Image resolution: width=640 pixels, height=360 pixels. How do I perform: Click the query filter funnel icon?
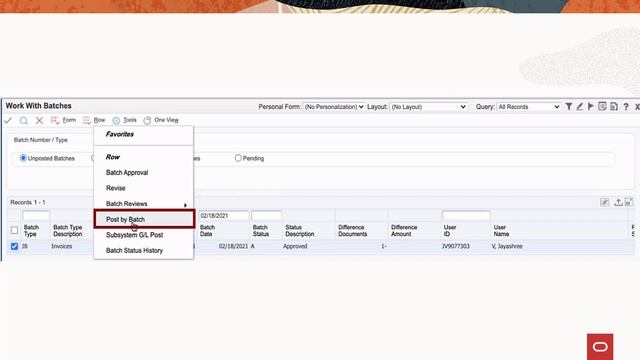pos(569,107)
